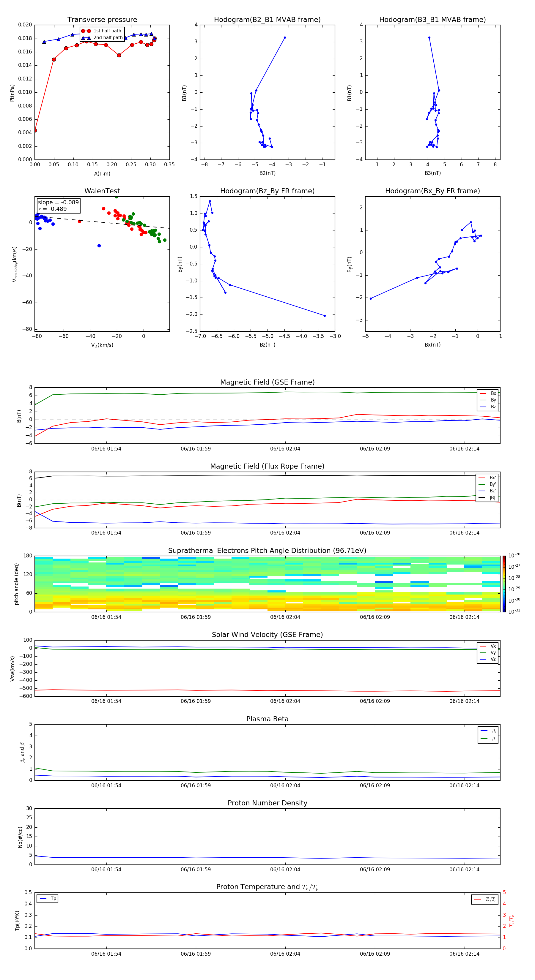Select the "Hodogram(Bx_By FR frame)" title
535x980 pixels.
pyautogui.click(x=432, y=191)
